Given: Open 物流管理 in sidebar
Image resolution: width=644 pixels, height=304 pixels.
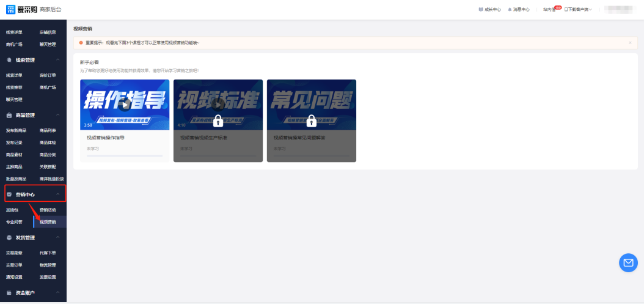Looking at the screenshot, I should [x=48, y=265].
